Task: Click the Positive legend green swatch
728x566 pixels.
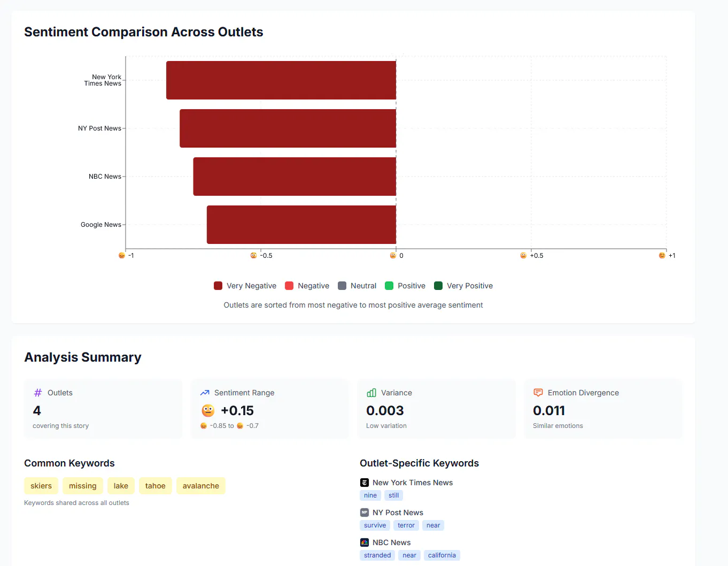Action: [389, 286]
